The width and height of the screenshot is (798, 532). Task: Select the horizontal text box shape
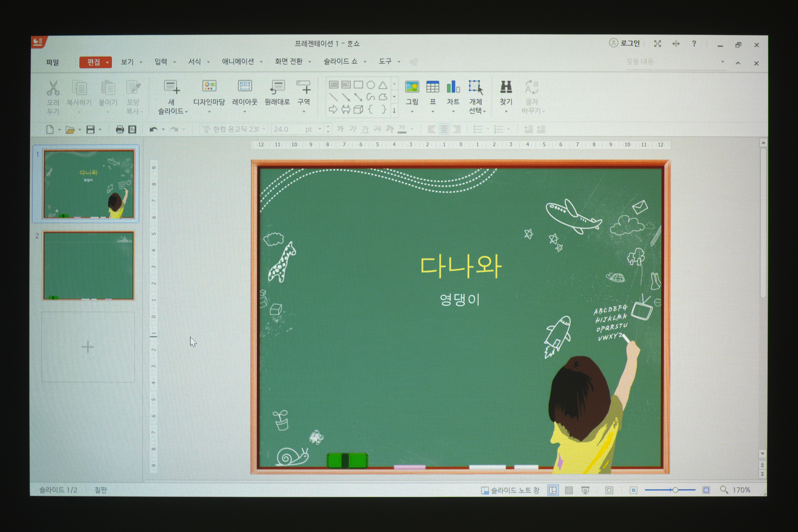point(334,85)
